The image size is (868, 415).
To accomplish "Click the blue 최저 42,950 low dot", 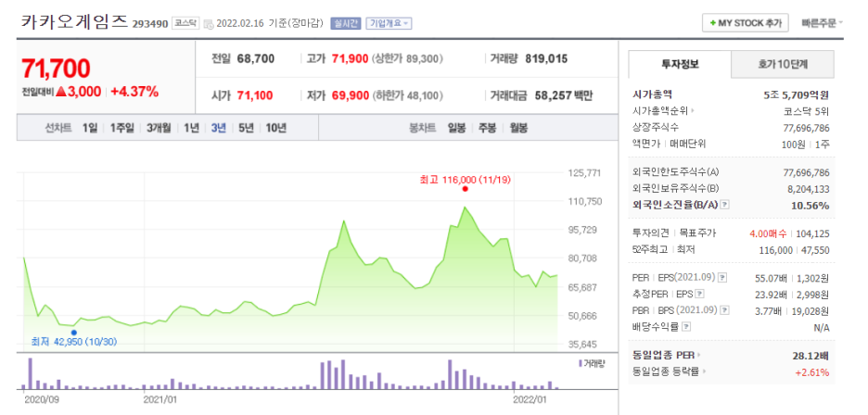I will pyautogui.click(x=74, y=333).
